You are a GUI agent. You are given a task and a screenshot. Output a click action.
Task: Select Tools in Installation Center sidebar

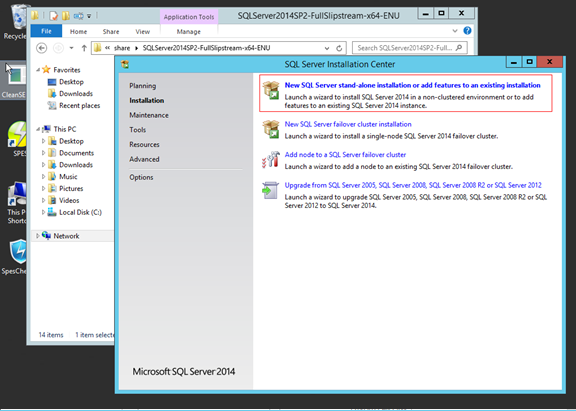(x=137, y=130)
